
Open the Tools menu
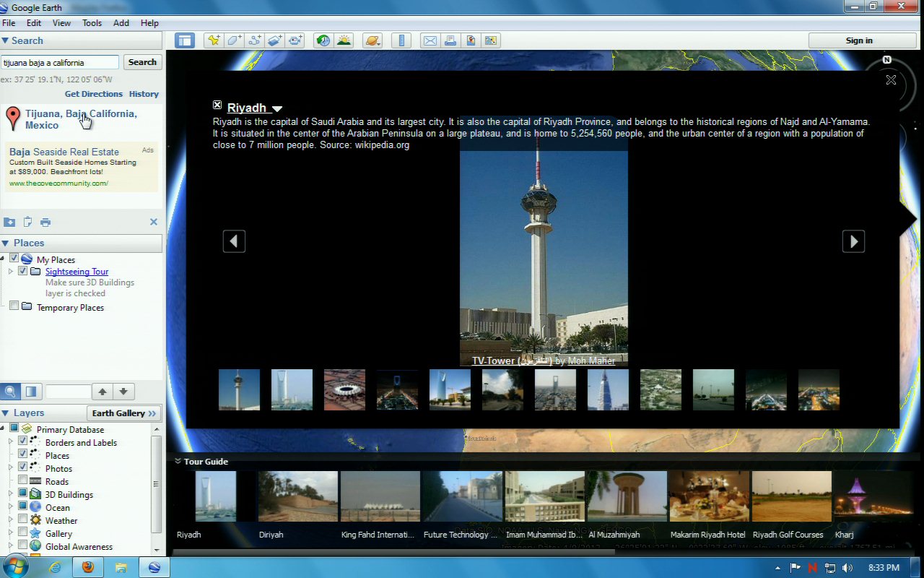pyautogui.click(x=92, y=23)
